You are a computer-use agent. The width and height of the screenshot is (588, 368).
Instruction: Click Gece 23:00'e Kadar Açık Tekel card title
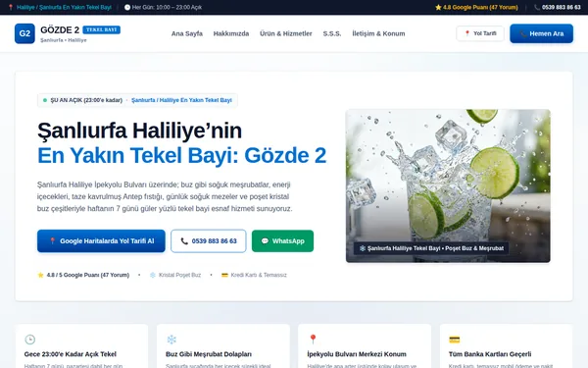(71, 354)
